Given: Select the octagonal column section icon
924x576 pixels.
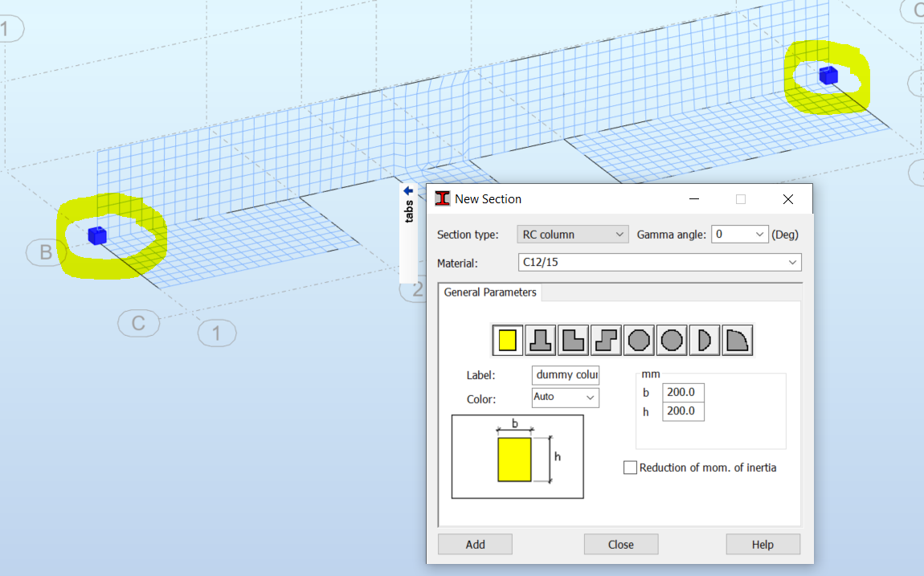Looking at the screenshot, I should coord(639,339).
